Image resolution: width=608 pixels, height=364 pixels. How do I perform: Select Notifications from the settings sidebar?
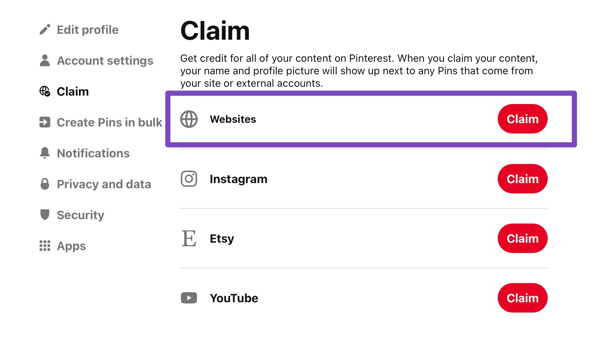pos(93,153)
